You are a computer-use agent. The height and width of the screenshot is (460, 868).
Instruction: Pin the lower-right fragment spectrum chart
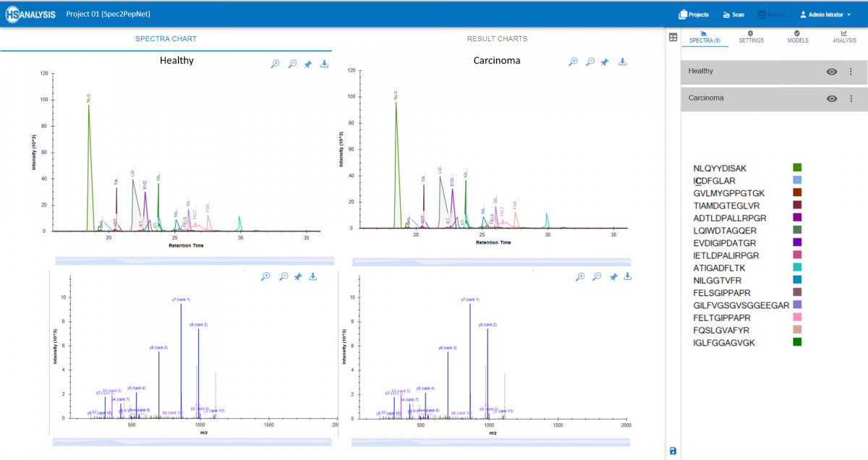coord(613,276)
